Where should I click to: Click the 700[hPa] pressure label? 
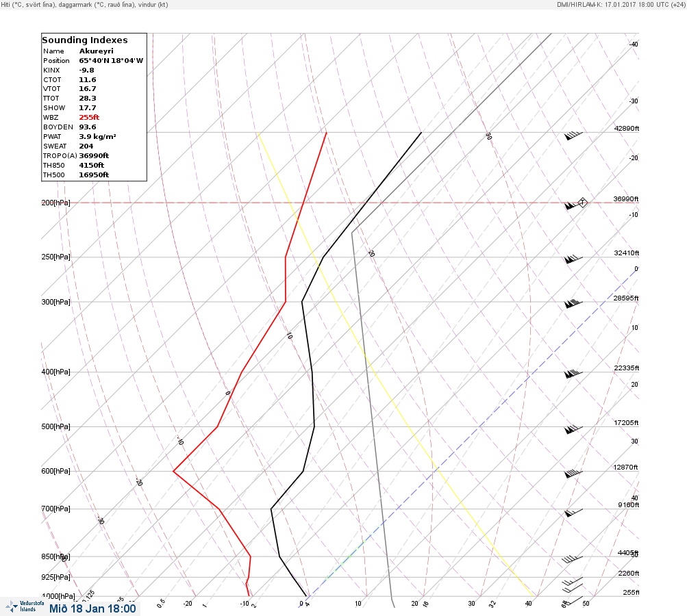(55, 509)
